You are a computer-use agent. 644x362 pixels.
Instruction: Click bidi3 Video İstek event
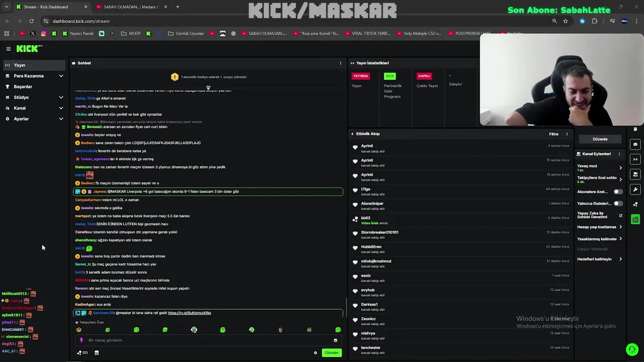(461, 220)
